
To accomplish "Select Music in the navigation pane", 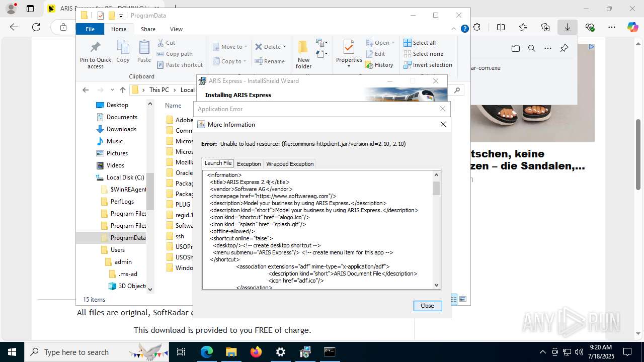I will 115,141.
